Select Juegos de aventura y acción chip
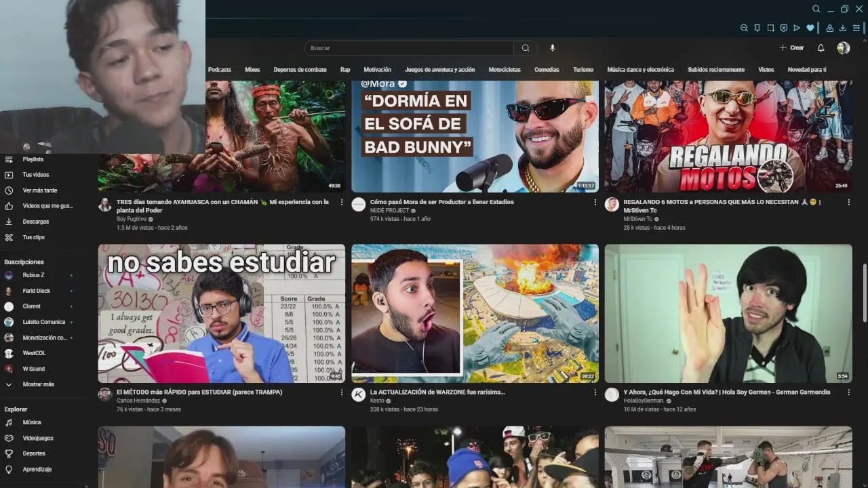This screenshot has height=488, width=868. (x=439, y=69)
